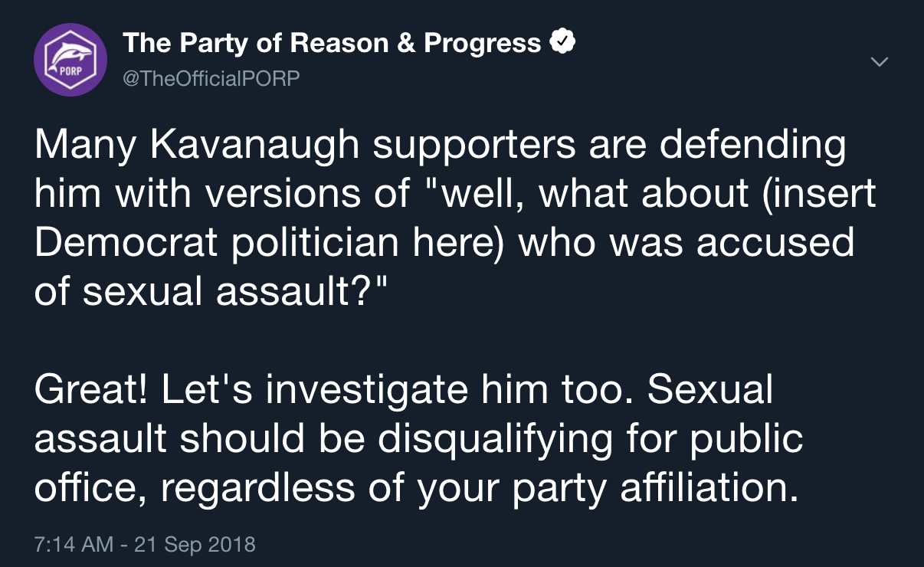Screen dimensions: 924x567
Task: Click the date 21 Sep 2018
Action: 195,545
